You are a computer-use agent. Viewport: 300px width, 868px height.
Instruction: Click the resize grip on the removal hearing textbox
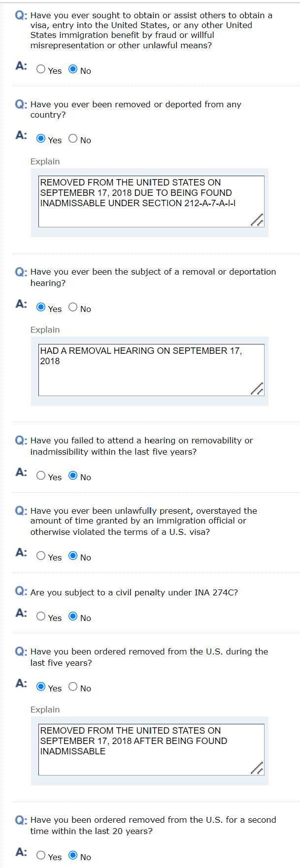(258, 389)
